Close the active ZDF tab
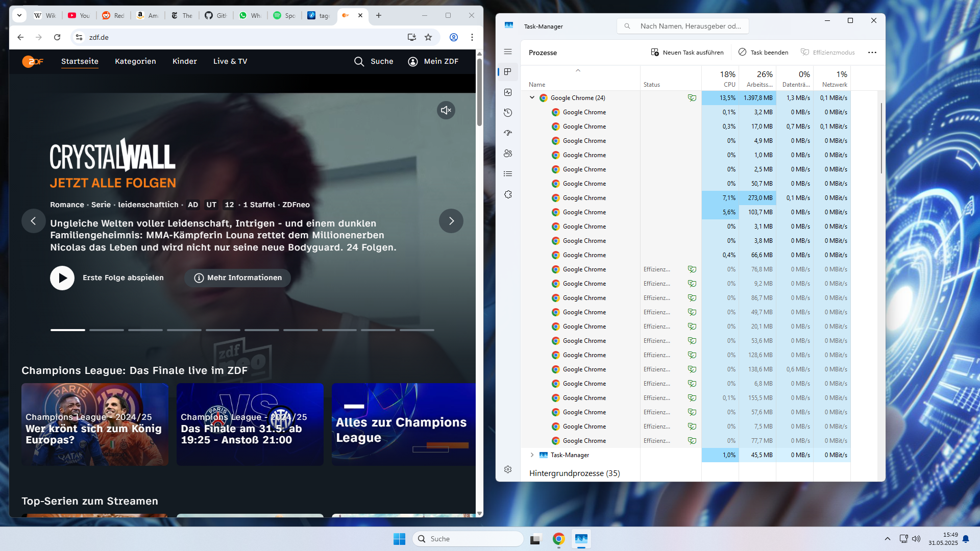 pos(360,15)
